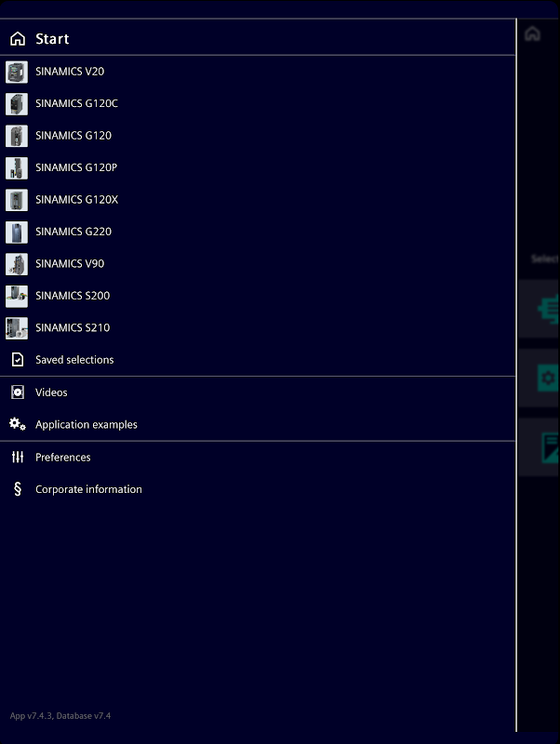560x744 pixels.
Task: Click the dimmed home icon behind the drawer
Action: [x=532, y=33]
